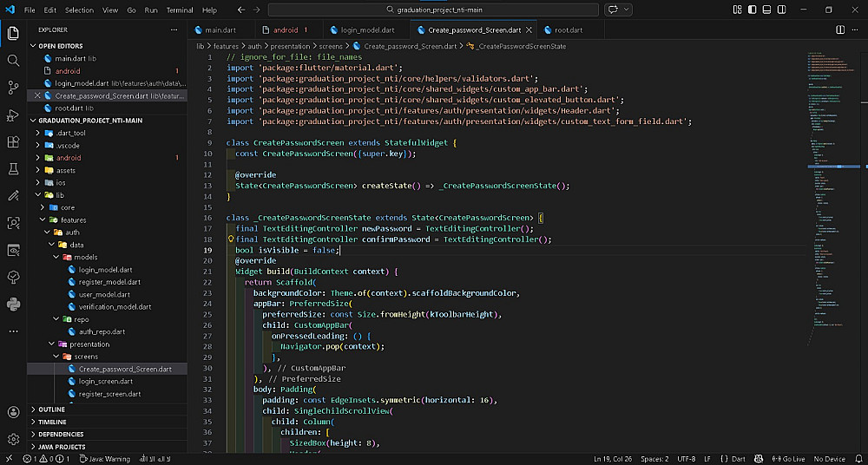868x465 pixels.
Task: Expand the core folder in explorer
Action: [x=67, y=207]
